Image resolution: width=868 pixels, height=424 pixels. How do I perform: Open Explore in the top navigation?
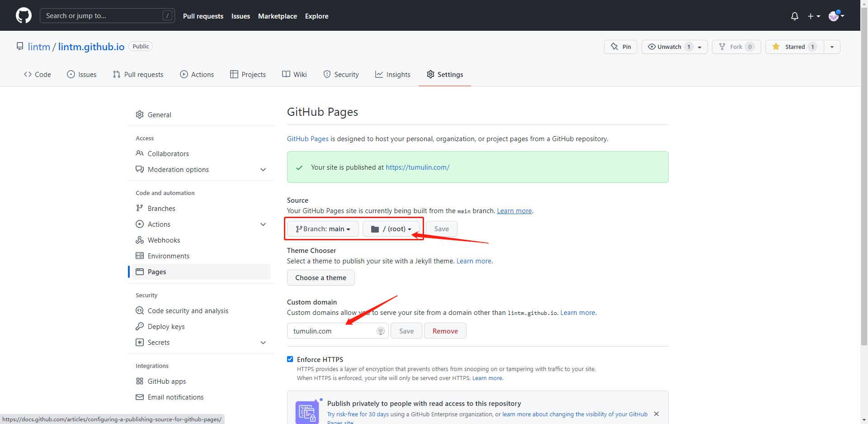click(x=316, y=16)
